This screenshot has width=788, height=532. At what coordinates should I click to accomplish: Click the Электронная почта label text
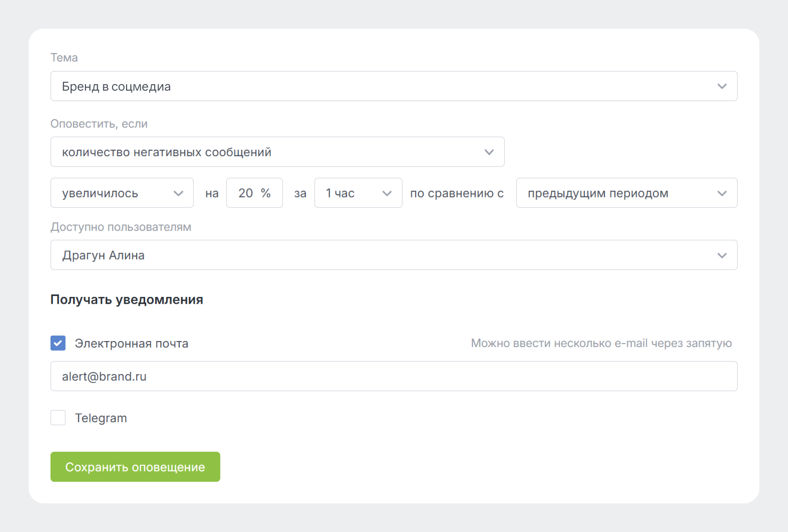(x=131, y=344)
